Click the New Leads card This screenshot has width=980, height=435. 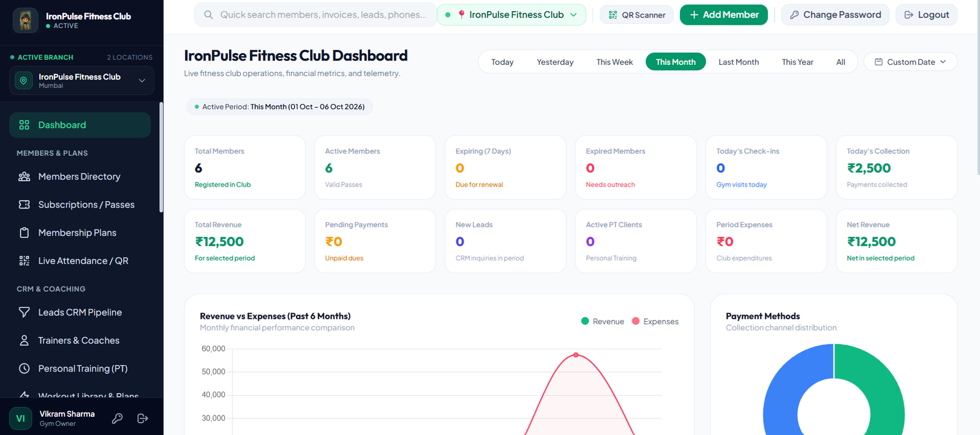point(505,241)
